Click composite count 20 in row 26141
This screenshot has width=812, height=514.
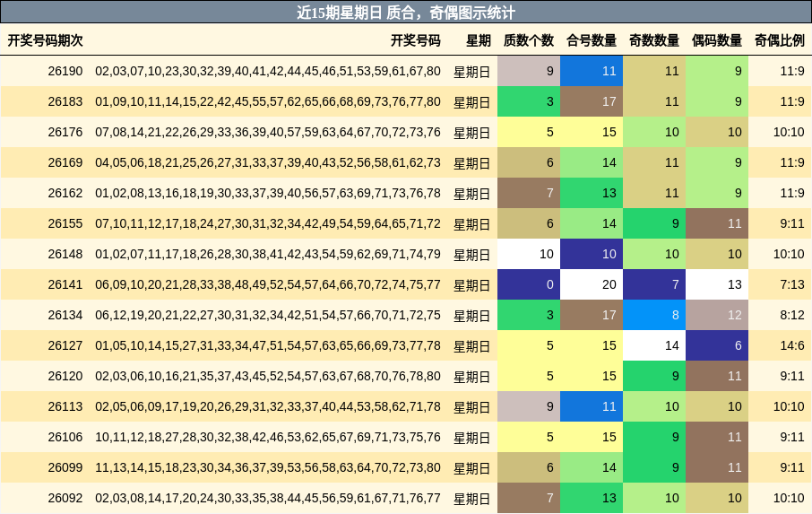click(x=592, y=284)
